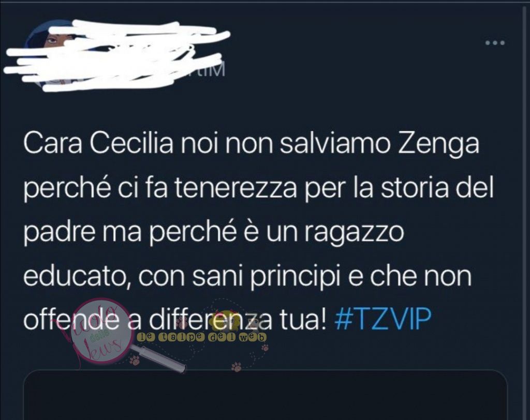Screen dimensions: 530x420
Task: Open the embedded media card below the tweet
Action: tap(266, 395)
